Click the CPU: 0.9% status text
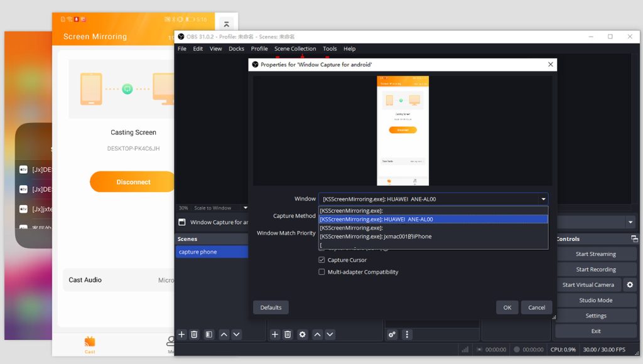 coord(563,350)
